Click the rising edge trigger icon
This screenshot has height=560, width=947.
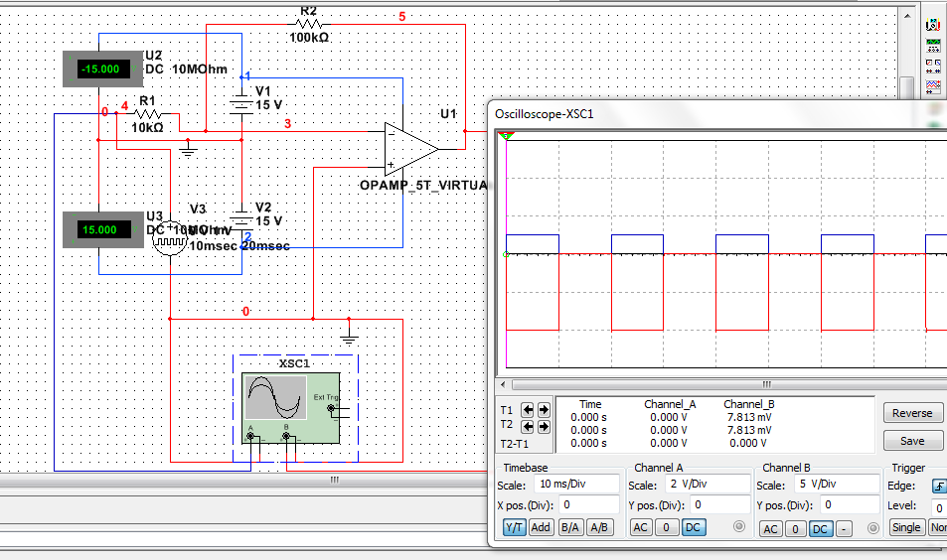(939, 486)
